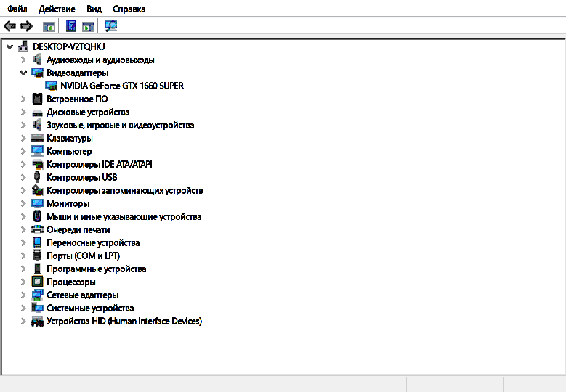Click the Аудиовходы и аудиовыходы speaker icon
This screenshot has height=392, width=566.
click(x=37, y=60)
